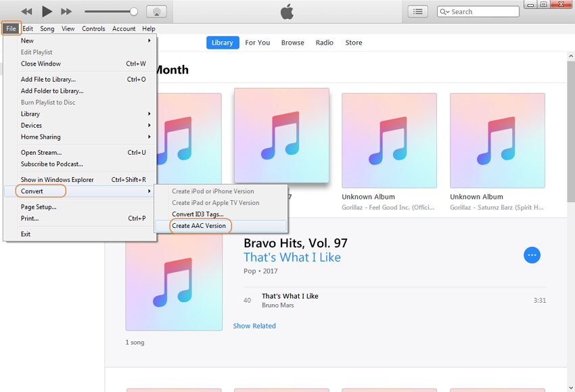Click the Show Related link

[x=254, y=326]
